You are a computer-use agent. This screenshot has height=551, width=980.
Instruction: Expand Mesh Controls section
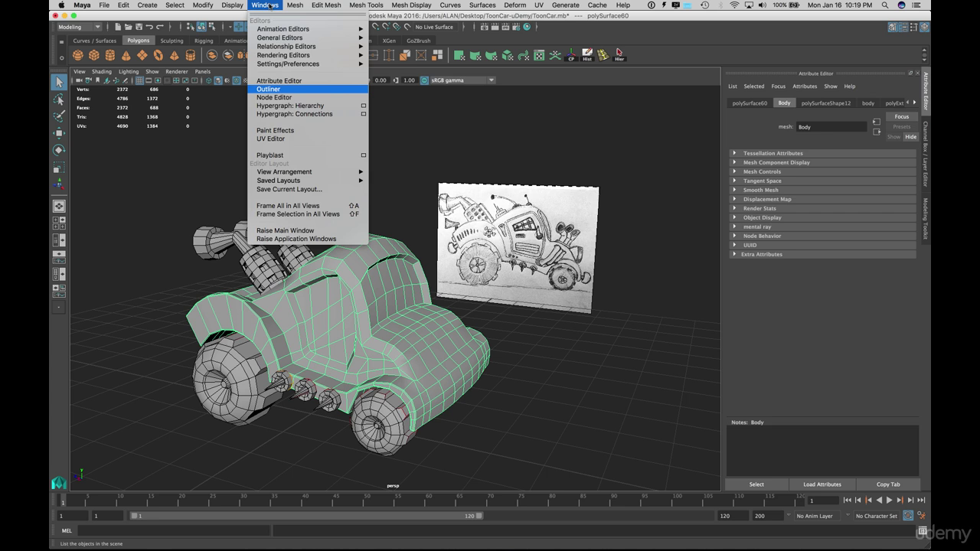822,171
